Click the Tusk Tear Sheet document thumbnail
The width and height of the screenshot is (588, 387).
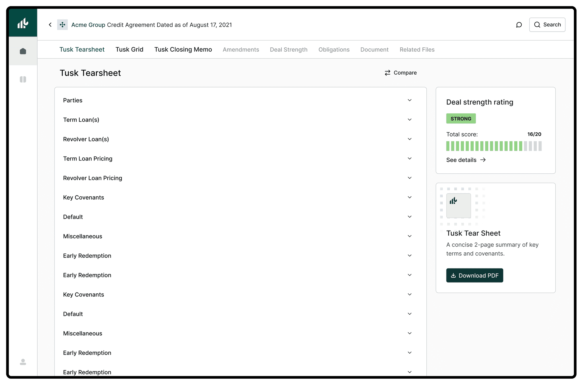(458, 206)
